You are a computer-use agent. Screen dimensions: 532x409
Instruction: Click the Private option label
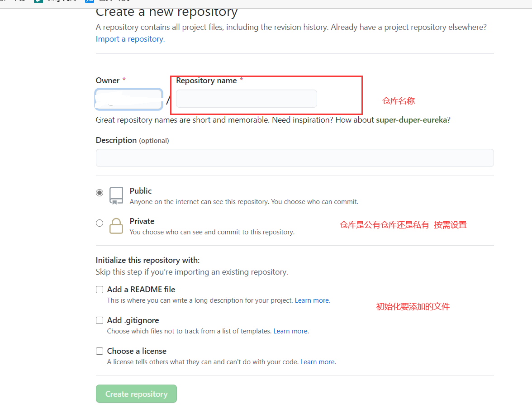pos(142,221)
